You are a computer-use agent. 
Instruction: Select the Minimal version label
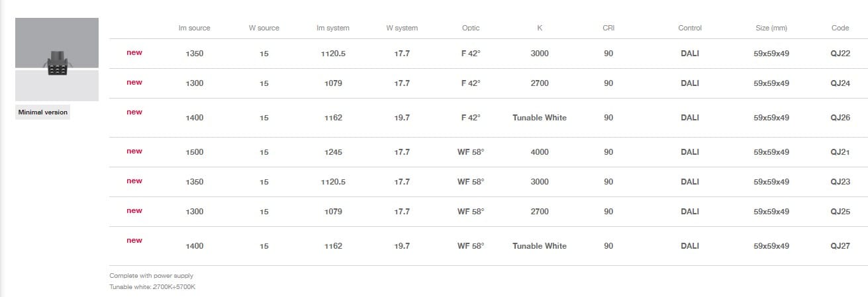[43, 112]
